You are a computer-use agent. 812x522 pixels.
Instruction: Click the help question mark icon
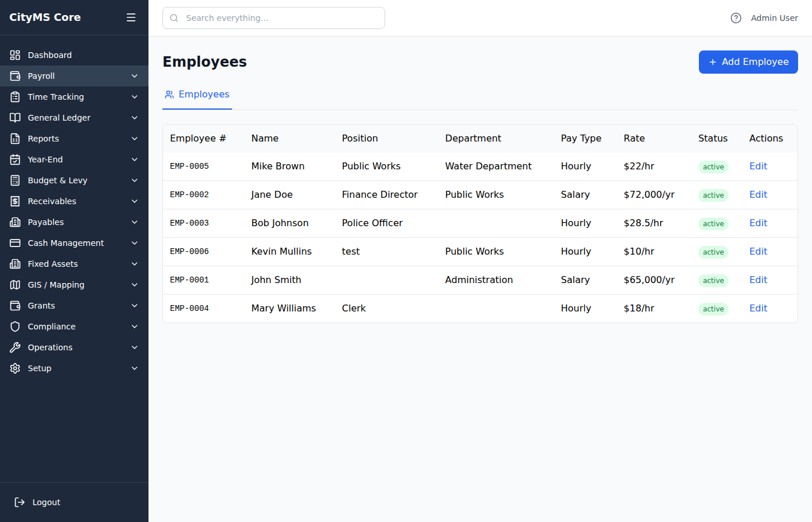735,18
